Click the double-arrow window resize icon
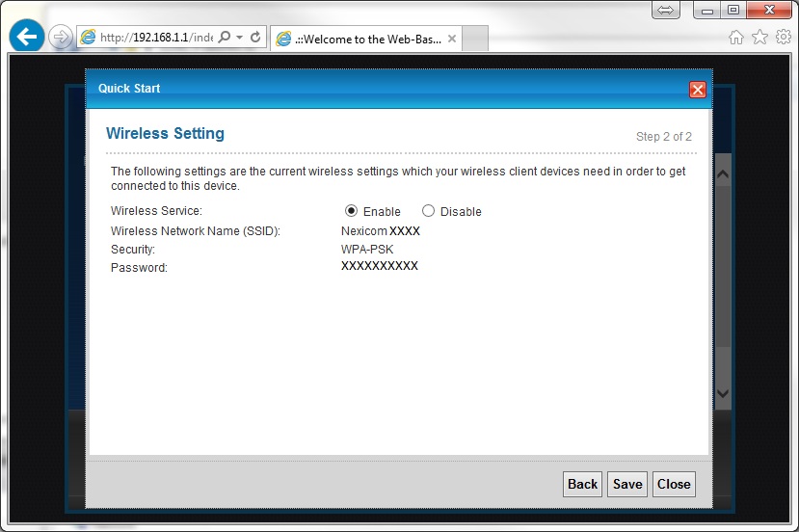 coord(665,10)
